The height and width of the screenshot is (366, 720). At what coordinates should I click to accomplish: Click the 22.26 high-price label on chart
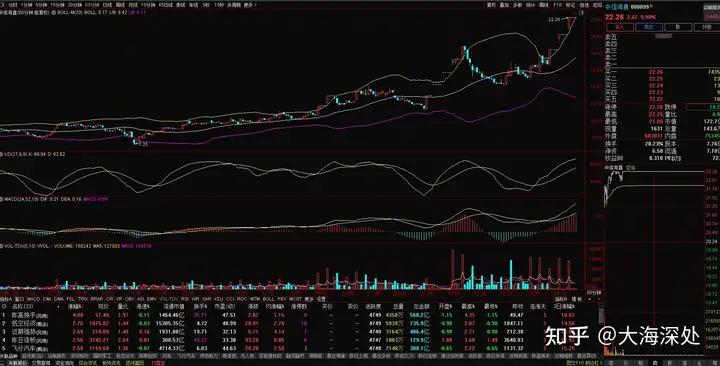click(554, 20)
